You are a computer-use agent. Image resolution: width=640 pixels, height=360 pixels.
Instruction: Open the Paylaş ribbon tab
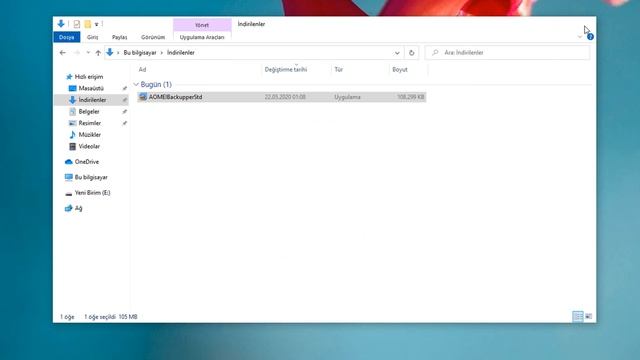(x=120, y=37)
